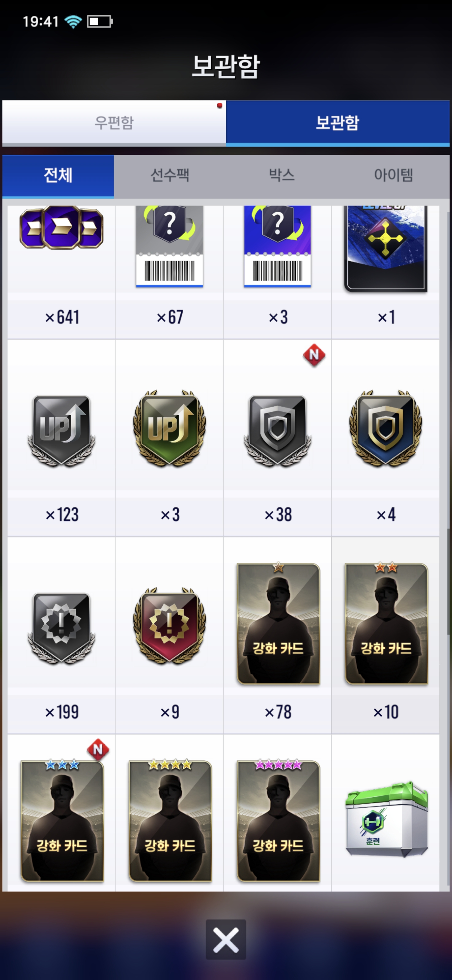The width and height of the screenshot is (452, 980).
Task: Switch to the 우편함 mailbox tab
Action: tap(114, 122)
